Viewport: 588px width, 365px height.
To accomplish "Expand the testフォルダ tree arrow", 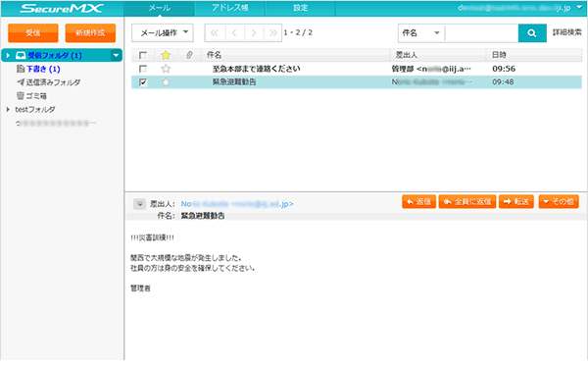I will (8, 110).
